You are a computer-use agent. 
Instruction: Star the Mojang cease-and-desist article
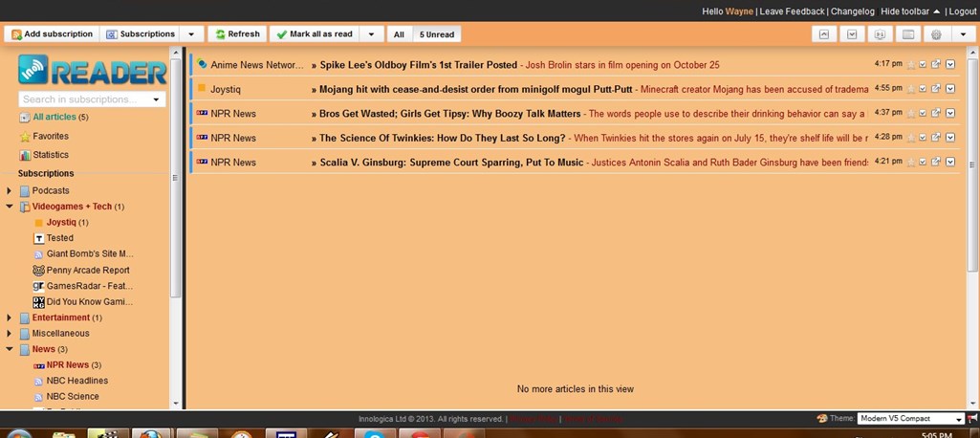[x=910, y=89]
